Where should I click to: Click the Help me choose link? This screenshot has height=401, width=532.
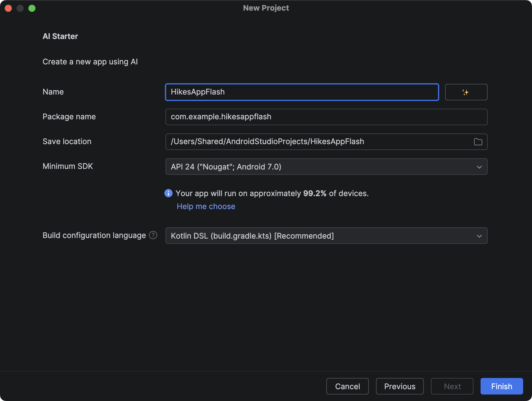coord(206,206)
